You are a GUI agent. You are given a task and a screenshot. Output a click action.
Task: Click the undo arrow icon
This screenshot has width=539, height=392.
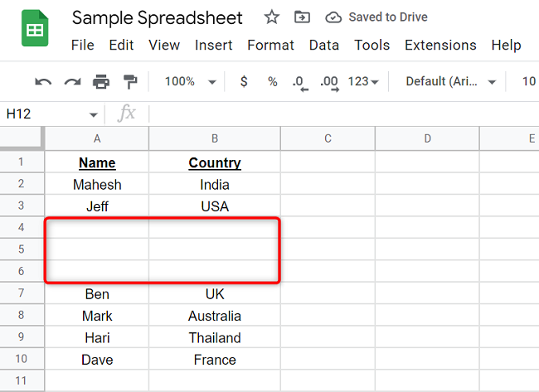tap(43, 81)
